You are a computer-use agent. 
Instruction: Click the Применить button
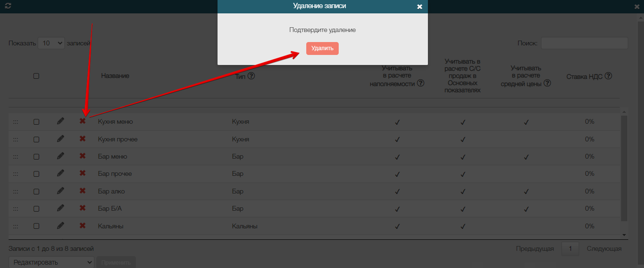[116, 262]
